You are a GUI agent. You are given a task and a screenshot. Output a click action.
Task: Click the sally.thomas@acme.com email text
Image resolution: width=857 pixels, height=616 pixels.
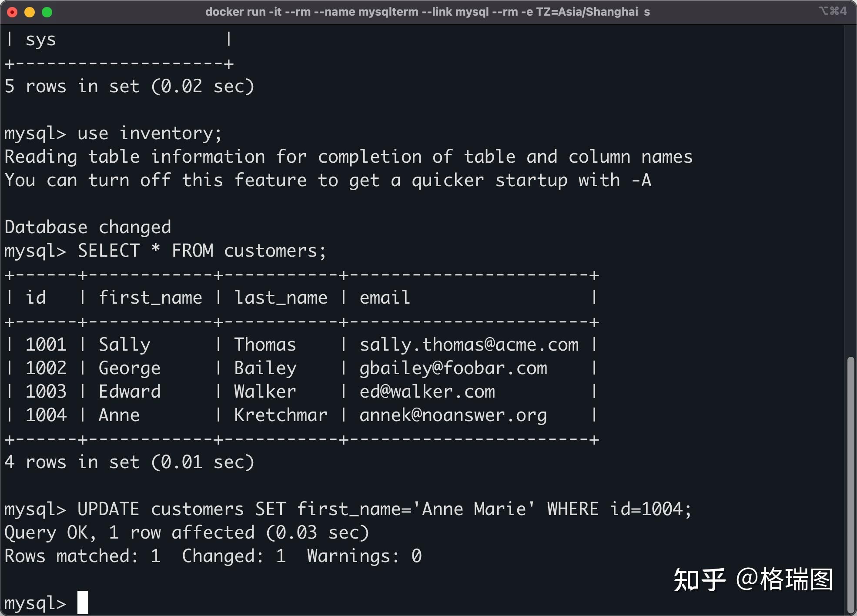point(469,345)
